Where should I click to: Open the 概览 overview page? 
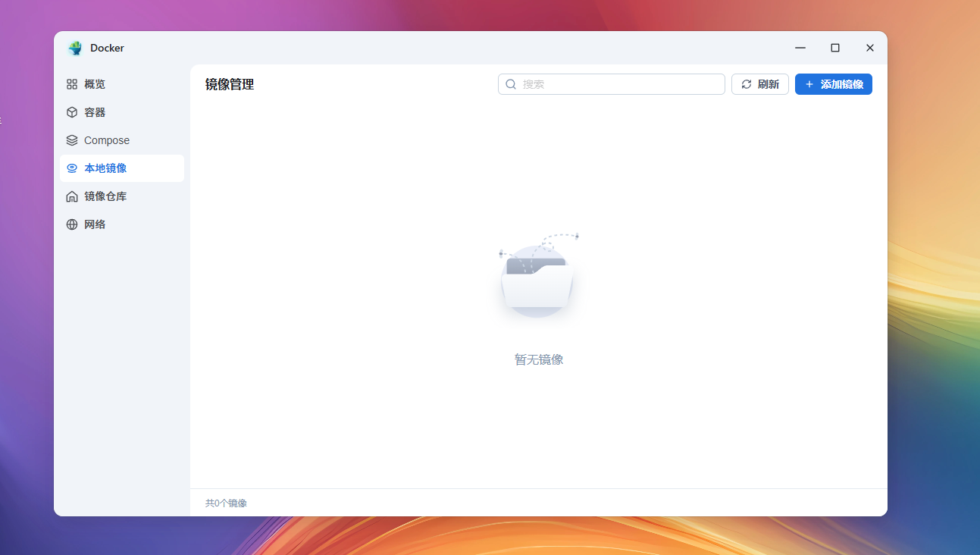tap(122, 84)
